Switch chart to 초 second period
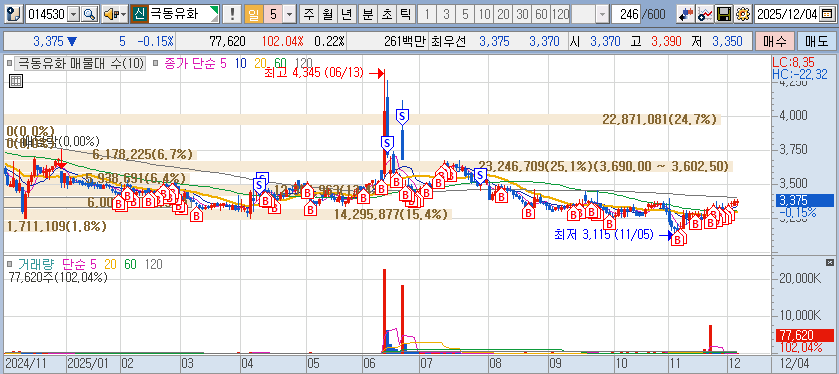This screenshot has height=374, width=839. coord(386,14)
